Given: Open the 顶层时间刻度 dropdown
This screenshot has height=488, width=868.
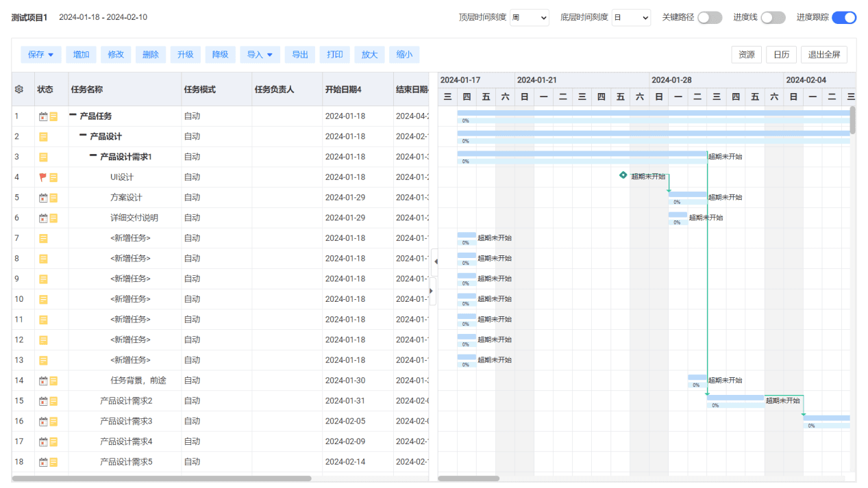Looking at the screenshot, I should (530, 18).
